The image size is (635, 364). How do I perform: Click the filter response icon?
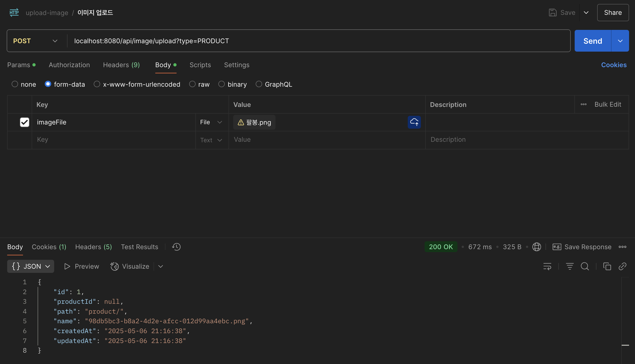pos(570,266)
